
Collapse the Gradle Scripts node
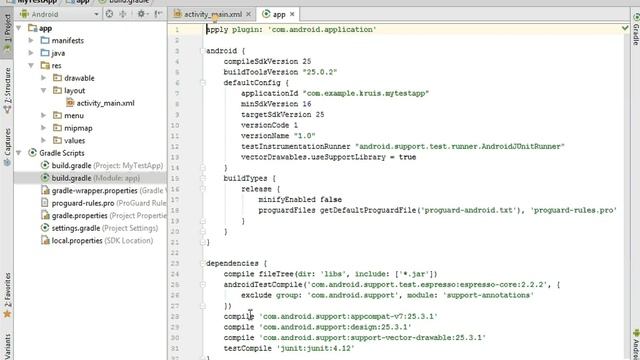(19, 153)
